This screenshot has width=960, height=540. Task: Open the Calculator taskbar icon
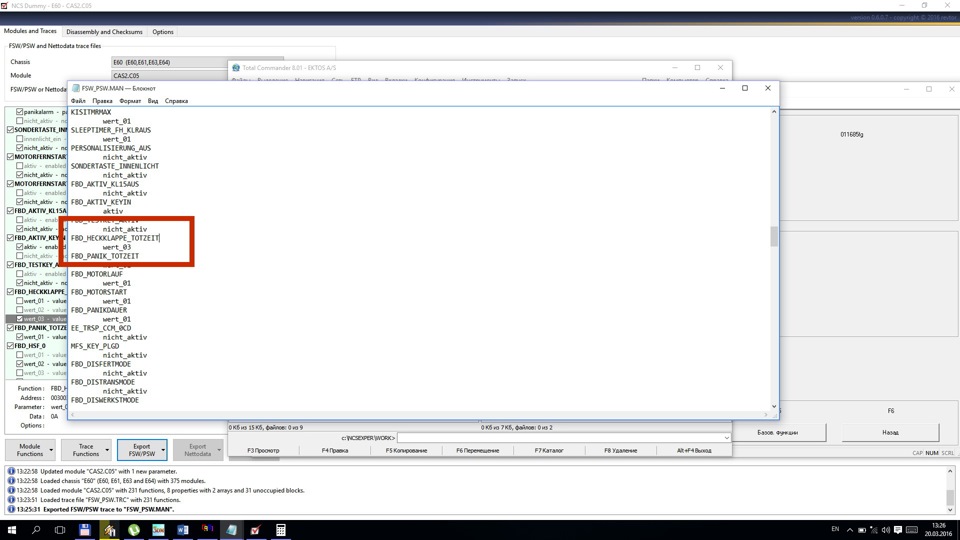click(x=280, y=530)
